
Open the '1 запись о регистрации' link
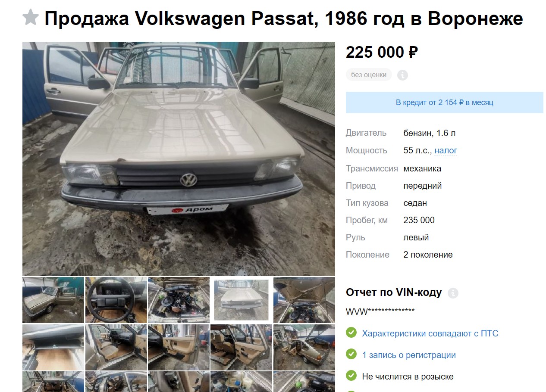(x=409, y=355)
